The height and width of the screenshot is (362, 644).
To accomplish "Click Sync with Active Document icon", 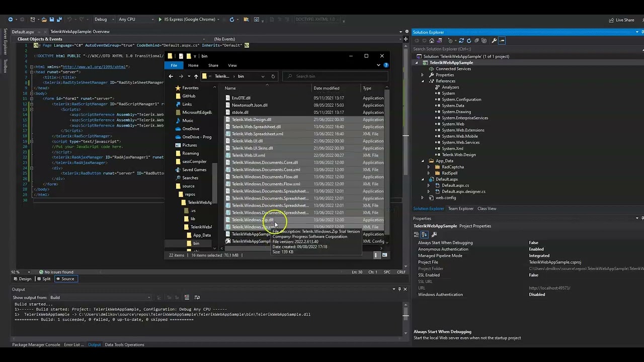I will (x=462, y=41).
